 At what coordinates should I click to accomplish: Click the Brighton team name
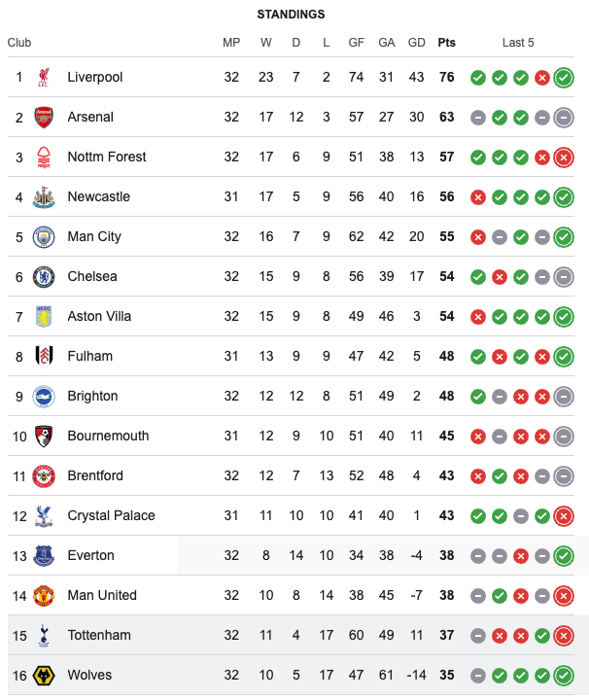pos(92,396)
